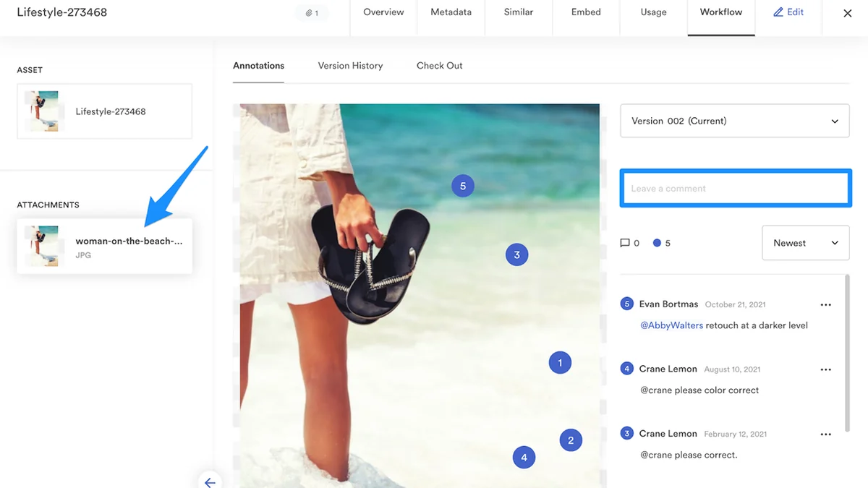Open the Check Out tab
The height and width of the screenshot is (488, 868).
coord(440,66)
